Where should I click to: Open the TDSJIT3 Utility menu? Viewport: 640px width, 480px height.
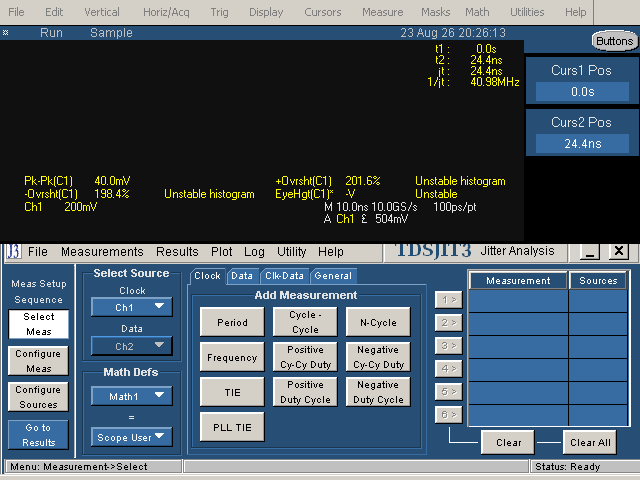click(x=291, y=251)
